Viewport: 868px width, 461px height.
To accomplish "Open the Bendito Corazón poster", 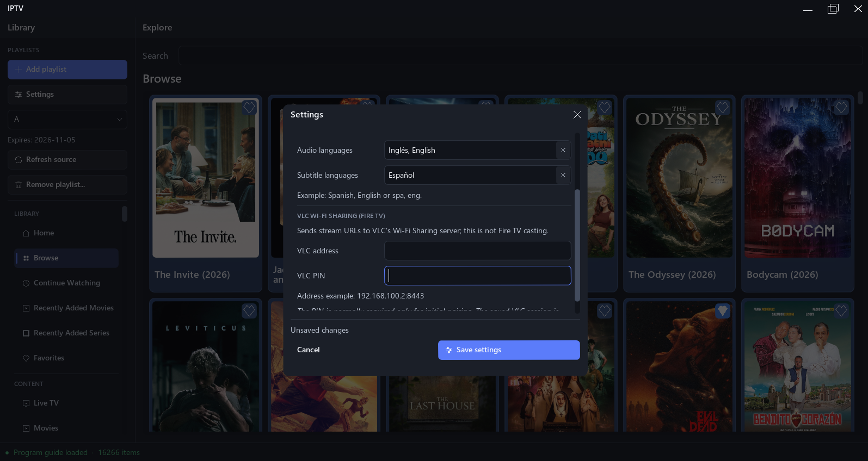I will tap(798, 367).
